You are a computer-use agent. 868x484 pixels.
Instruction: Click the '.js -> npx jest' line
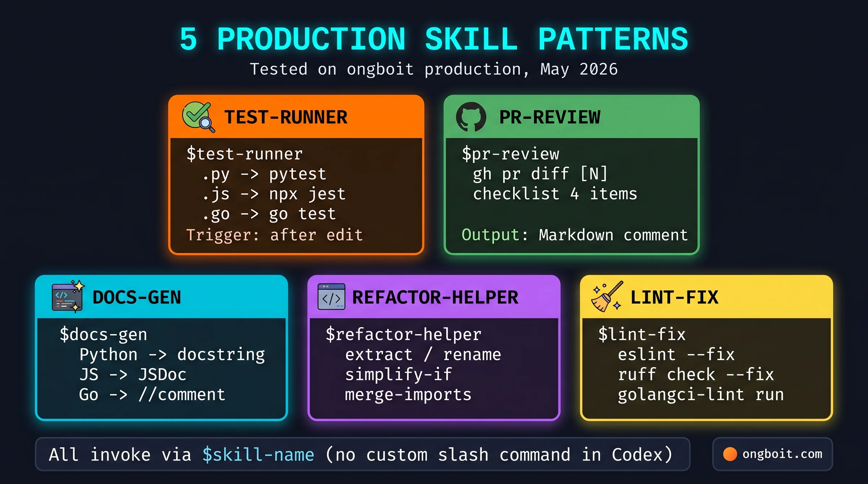pos(274,194)
